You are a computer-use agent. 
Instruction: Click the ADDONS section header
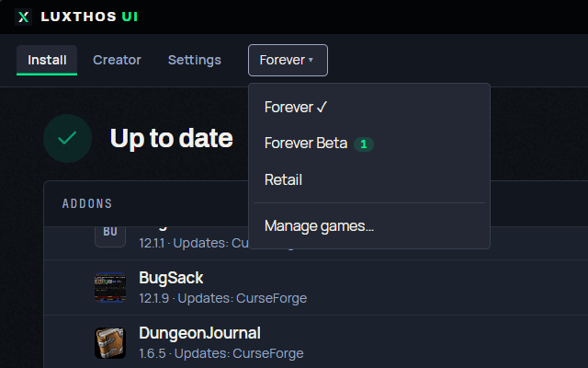click(x=87, y=203)
